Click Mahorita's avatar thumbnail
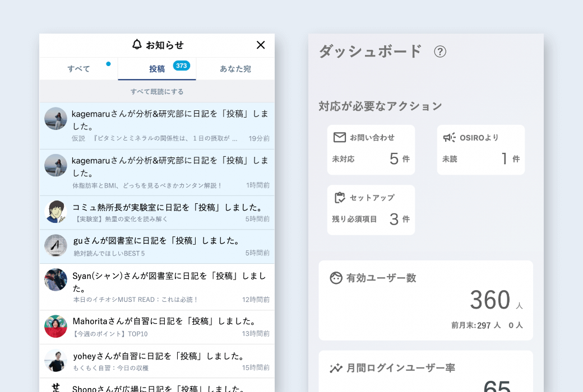 56,326
